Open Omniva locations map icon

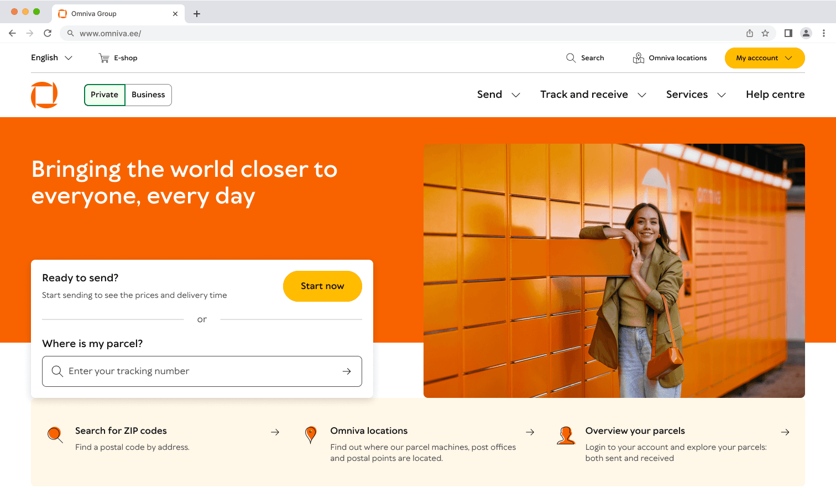coord(638,58)
